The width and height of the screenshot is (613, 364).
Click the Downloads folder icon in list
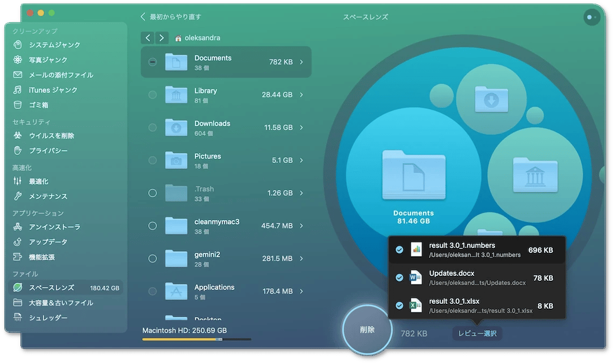tap(177, 127)
